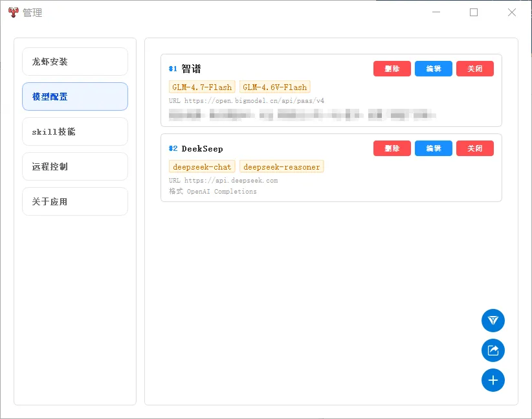The height and width of the screenshot is (419, 532).
Task: Click the lobster app icon in title bar
Action: (x=13, y=12)
